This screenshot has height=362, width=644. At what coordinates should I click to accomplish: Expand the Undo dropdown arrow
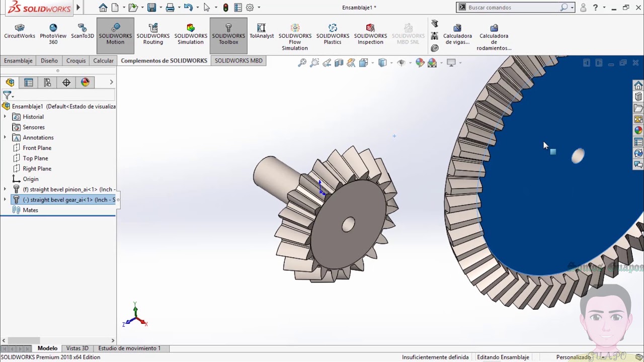(197, 8)
